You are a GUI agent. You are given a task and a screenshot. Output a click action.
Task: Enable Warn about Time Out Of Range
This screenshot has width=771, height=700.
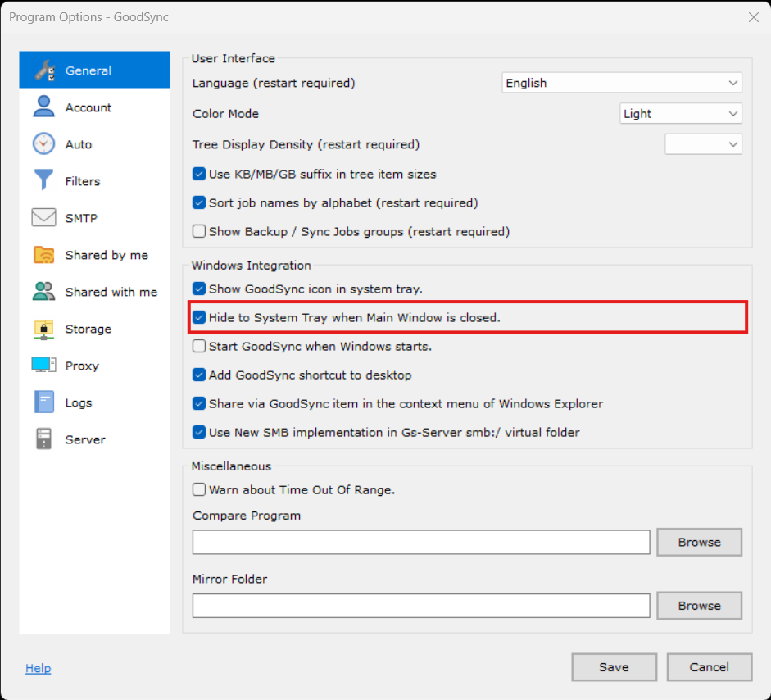[199, 489]
